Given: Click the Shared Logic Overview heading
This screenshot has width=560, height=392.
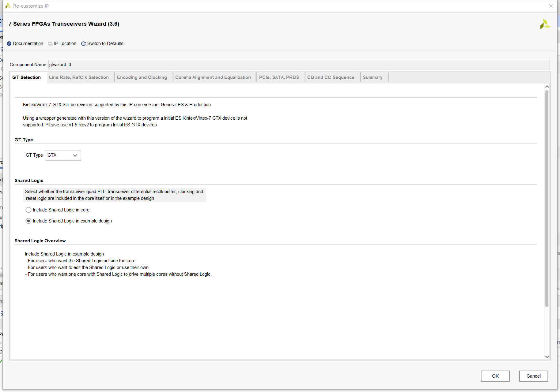Looking at the screenshot, I should click(40, 241).
